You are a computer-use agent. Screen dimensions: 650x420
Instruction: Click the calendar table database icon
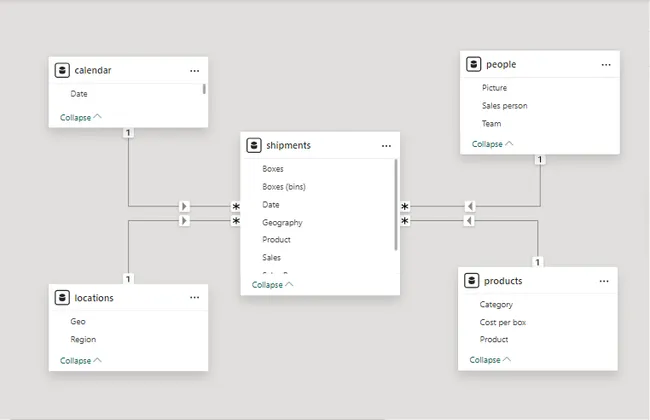[x=62, y=70]
